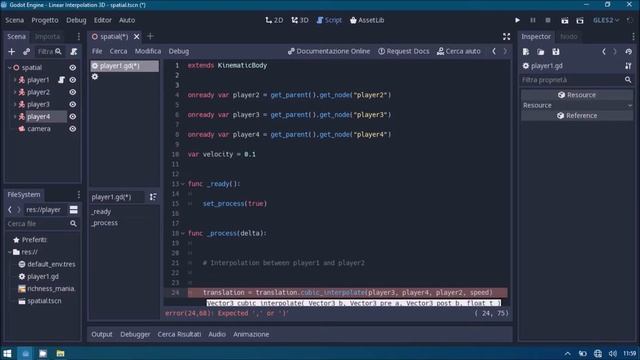The width and height of the screenshot is (640, 360).
Task: Toggle visibility of spatial node
Action: (x=73, y=68)
